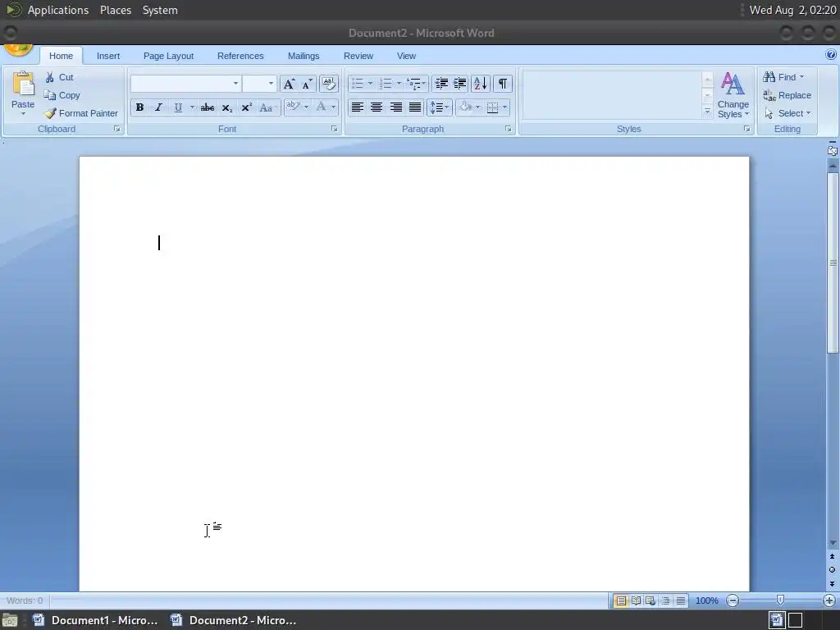
Task: Open the font size dropdown
Action: pos(271,84)
